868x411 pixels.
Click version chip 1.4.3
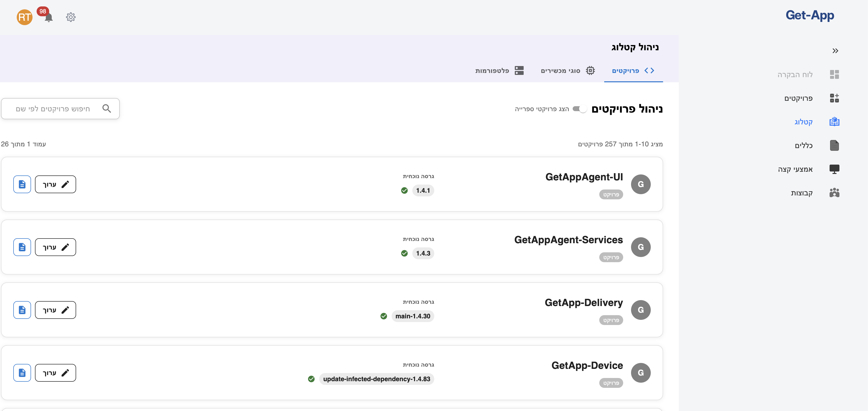click(423, 253)
